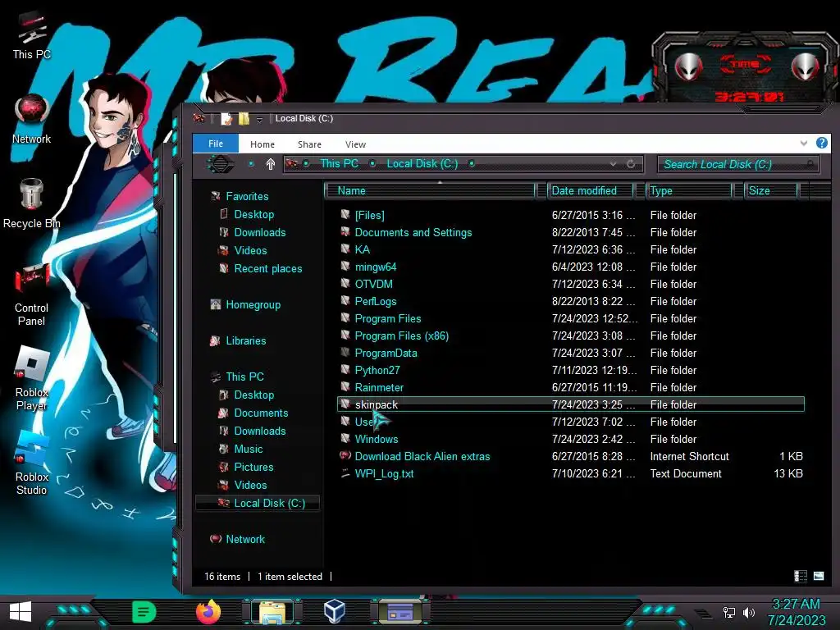840x630 pixels.
Task: Click the network tray icon
Action: [x=728, y=612]
